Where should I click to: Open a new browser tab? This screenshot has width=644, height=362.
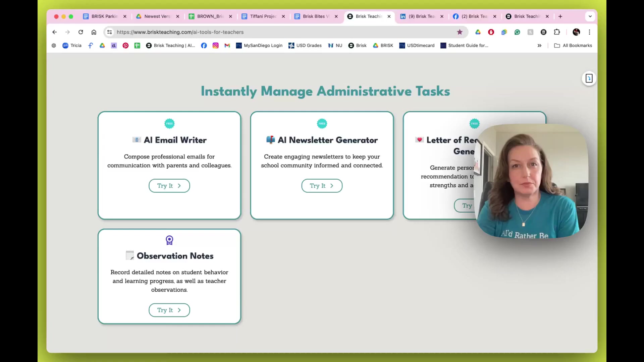pyautogui.click(x=560, y=16)
